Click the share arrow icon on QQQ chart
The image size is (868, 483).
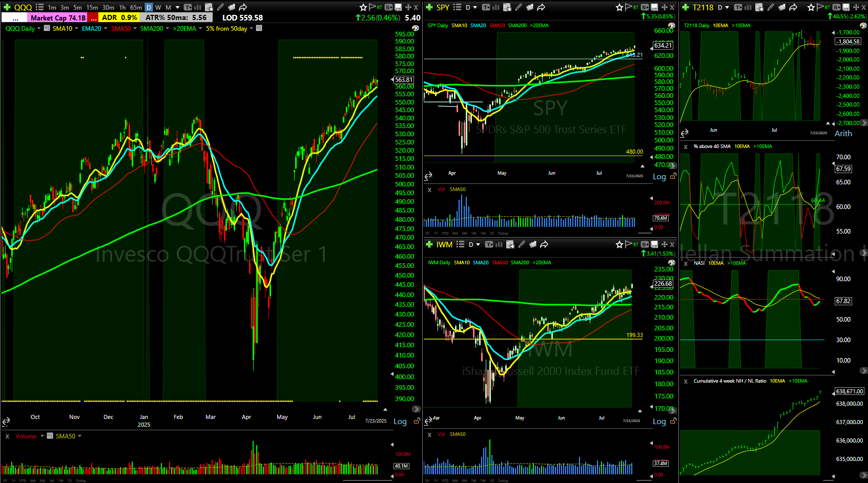tap(243, 7)
